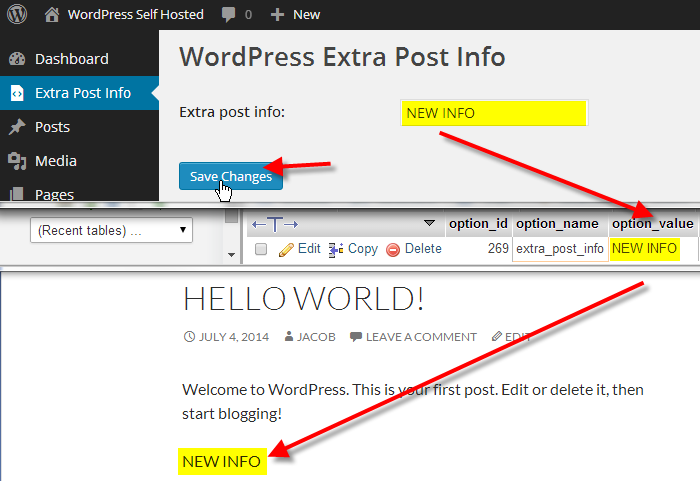The image size is (700, 481).
Task: Tick the checkbox for row 269
Action: click(x=261, y=249)
